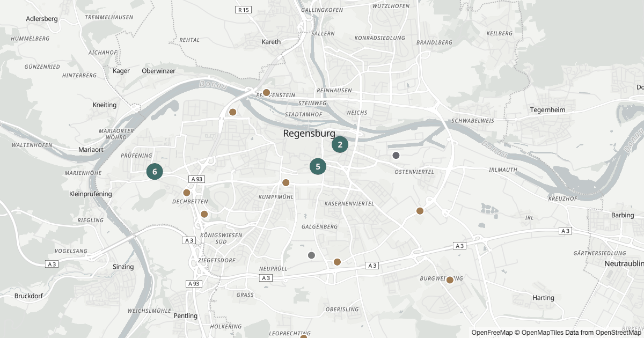Click the Konradsiedlung label
The width and height of the screenshot is (644, 338).
point(379,38)
